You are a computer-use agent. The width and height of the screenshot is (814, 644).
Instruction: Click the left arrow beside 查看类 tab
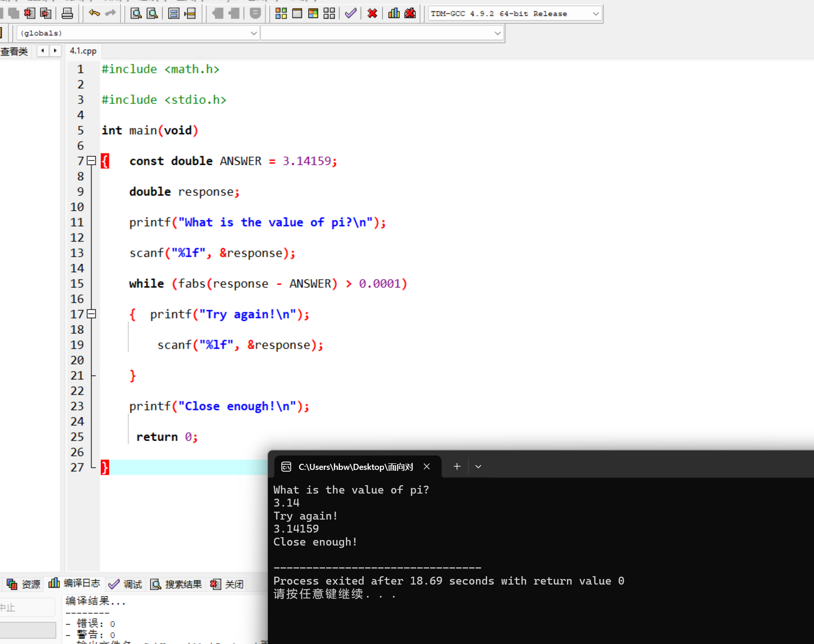click(43, 51)
